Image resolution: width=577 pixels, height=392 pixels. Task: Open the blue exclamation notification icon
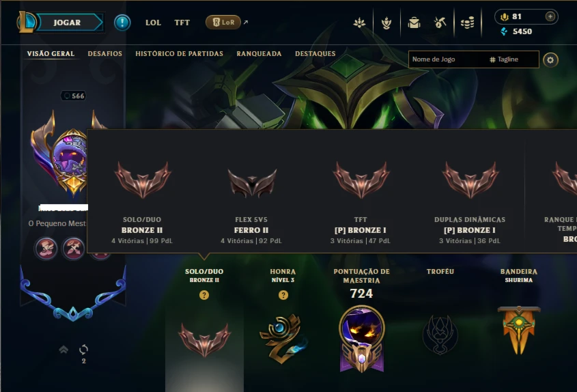[x=122, y=23]
